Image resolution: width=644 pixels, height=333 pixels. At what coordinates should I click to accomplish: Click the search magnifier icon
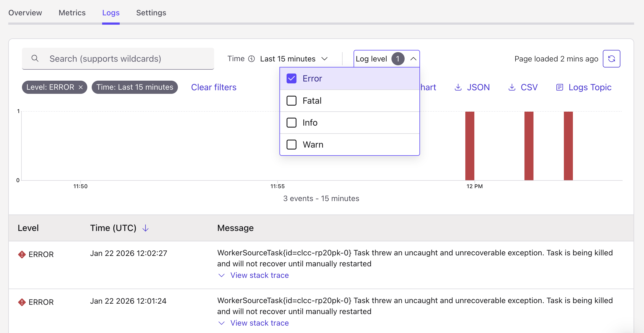(35, 58)
